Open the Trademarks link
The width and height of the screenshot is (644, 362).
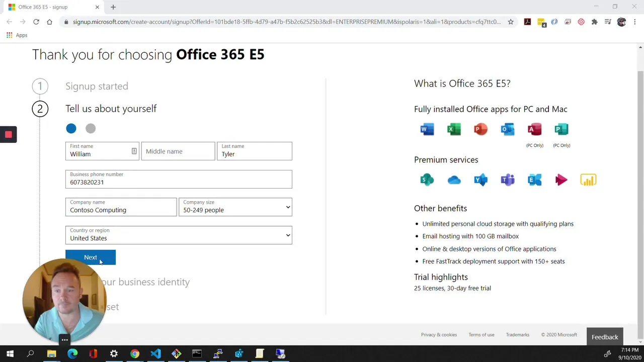click(518, 335)
